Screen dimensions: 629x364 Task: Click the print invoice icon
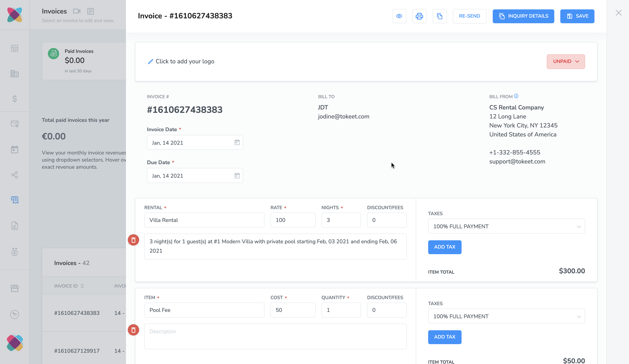point(419,16)
